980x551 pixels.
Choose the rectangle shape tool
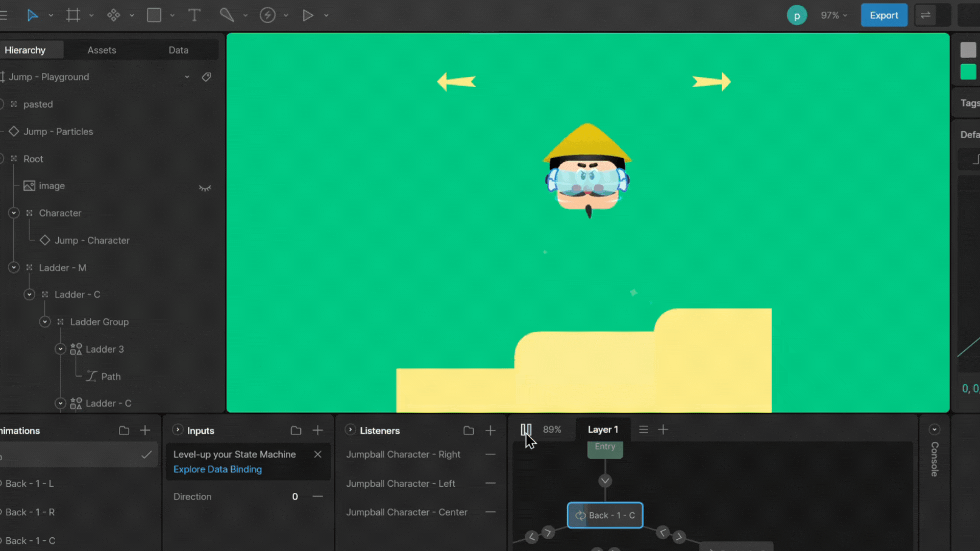pos(154,15)
